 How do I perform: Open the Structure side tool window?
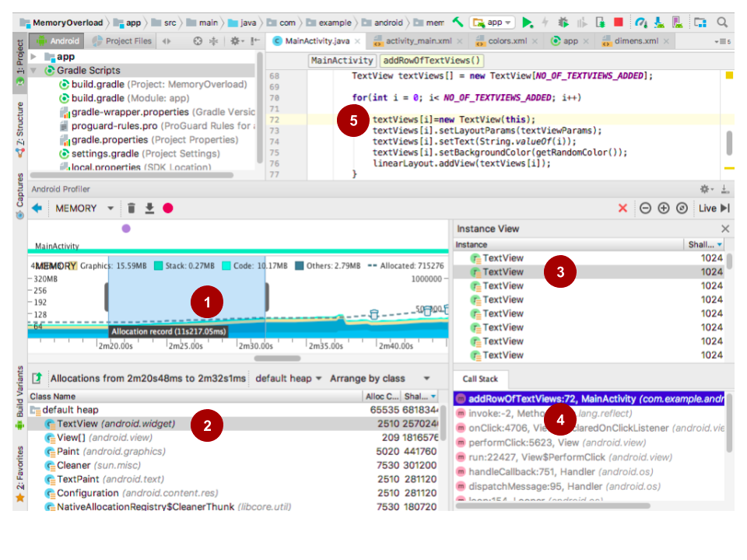tap(20, 128)
